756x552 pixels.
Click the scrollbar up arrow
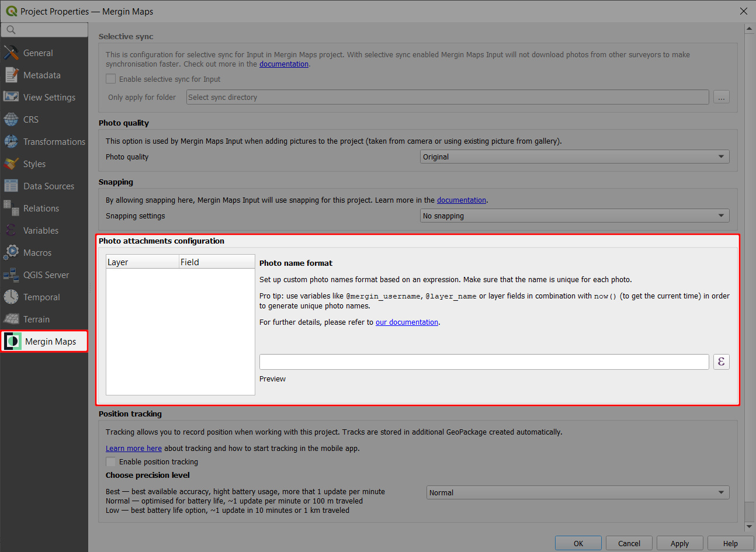click(x=750, y=28)
